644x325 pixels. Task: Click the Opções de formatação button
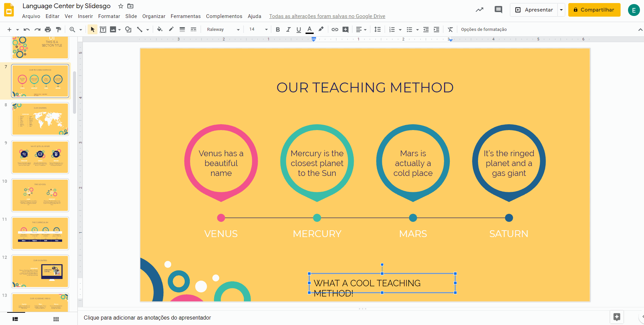pyautogui.click(x=483, y=30)
